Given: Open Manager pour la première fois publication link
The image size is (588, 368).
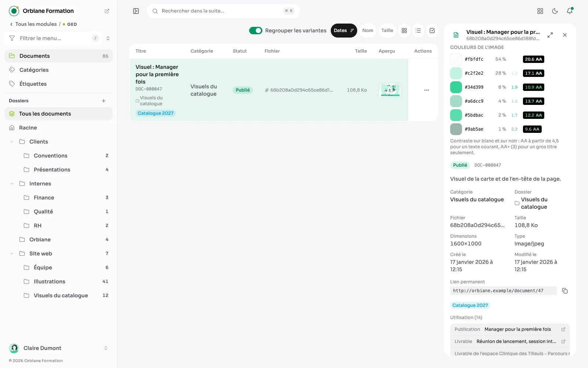Looking at the screenshot, I should (x=563, y=329).
